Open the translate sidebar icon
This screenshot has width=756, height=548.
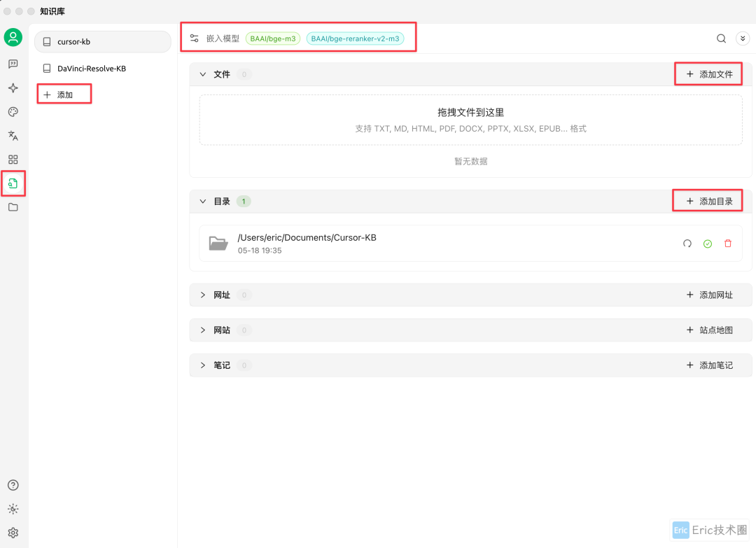[x=13, y=136]
